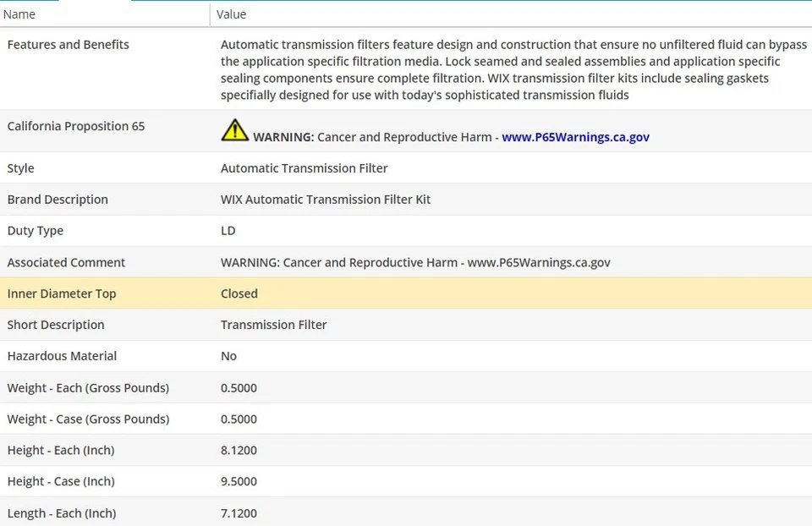The height and width of the screenshot is (526, 812).
Task: Select the Weight - Case value 0.5000
Action: tap(239, 419)
